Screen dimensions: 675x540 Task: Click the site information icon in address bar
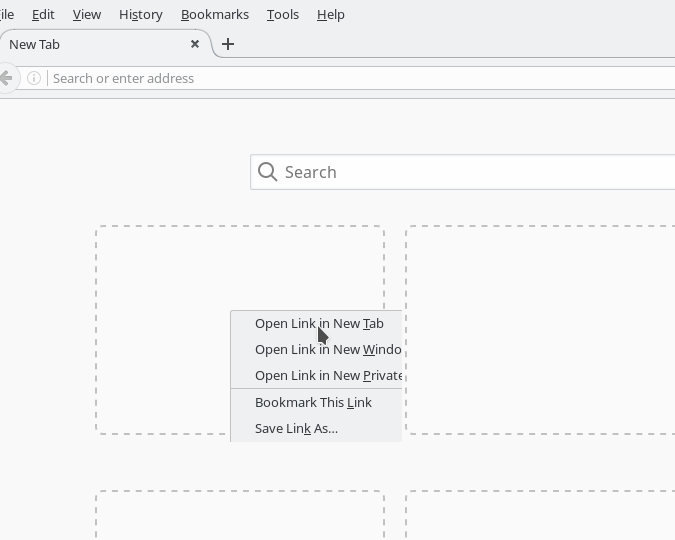[34, 78]
